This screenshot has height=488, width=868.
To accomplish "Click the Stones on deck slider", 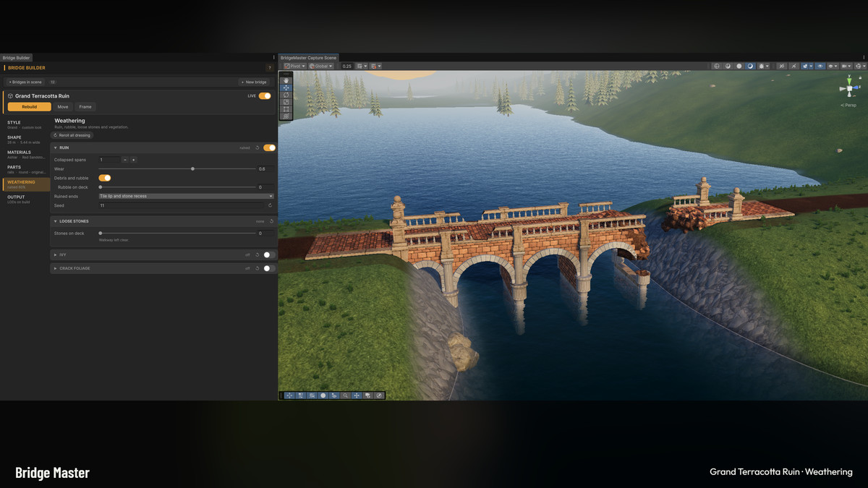I will (x=177, y=233).
